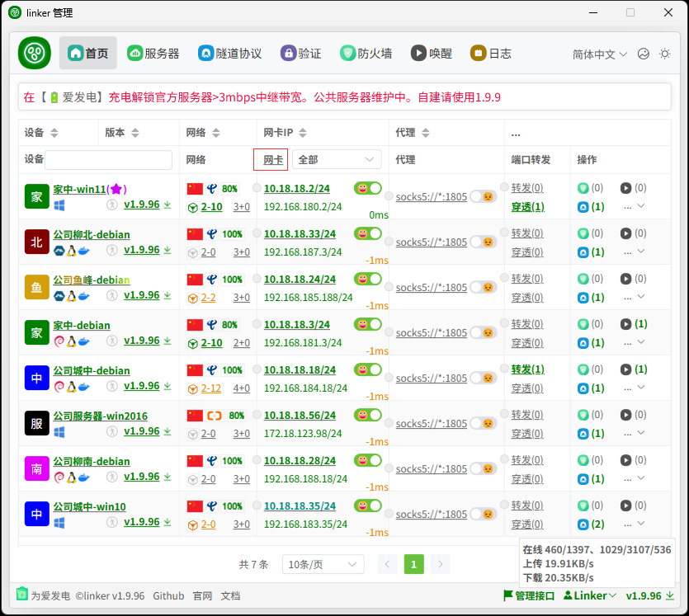
Task: Click the smiley face icon beside language
Action: pos(644,54)
